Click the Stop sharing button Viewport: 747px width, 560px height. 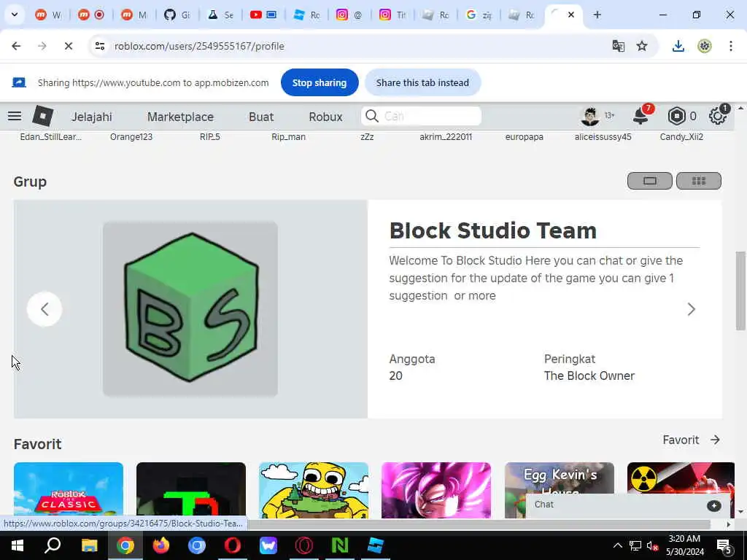point(320,82)
